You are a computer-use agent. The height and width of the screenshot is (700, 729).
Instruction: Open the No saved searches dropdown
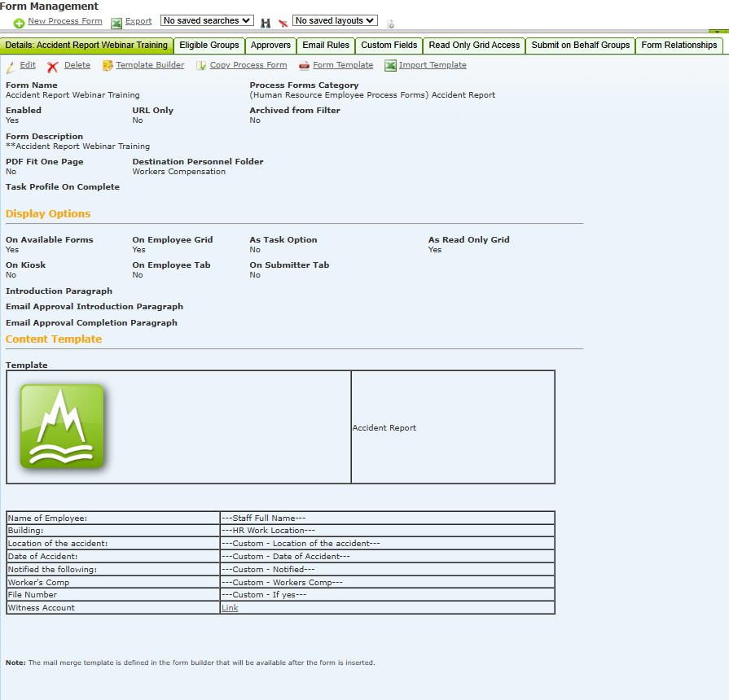(207, 20)
